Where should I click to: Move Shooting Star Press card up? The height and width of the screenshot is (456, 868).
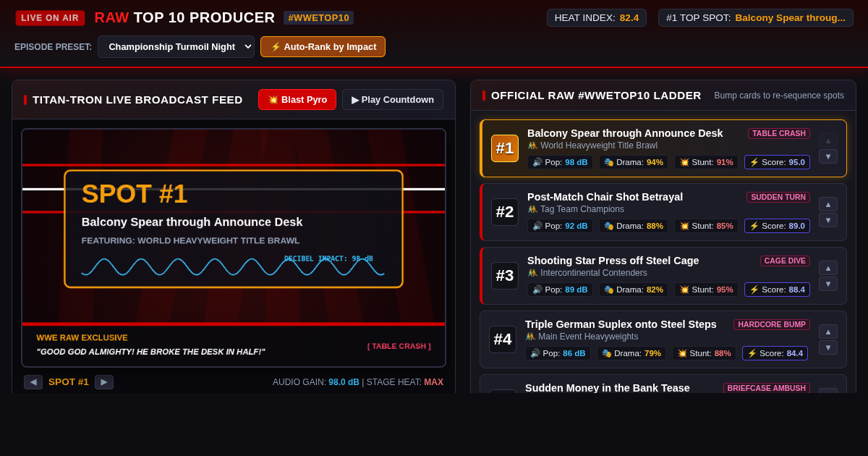click(x=828, y=268)
